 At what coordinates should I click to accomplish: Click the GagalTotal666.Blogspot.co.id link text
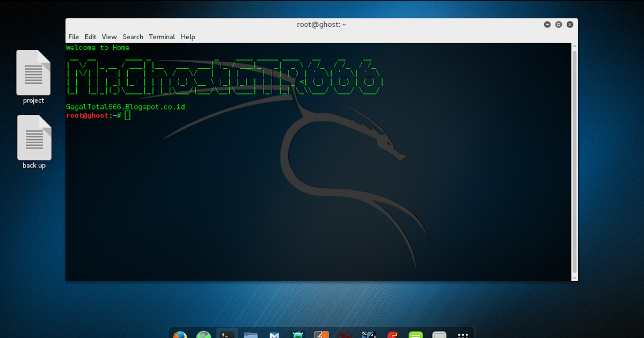(x=125, y=106)
